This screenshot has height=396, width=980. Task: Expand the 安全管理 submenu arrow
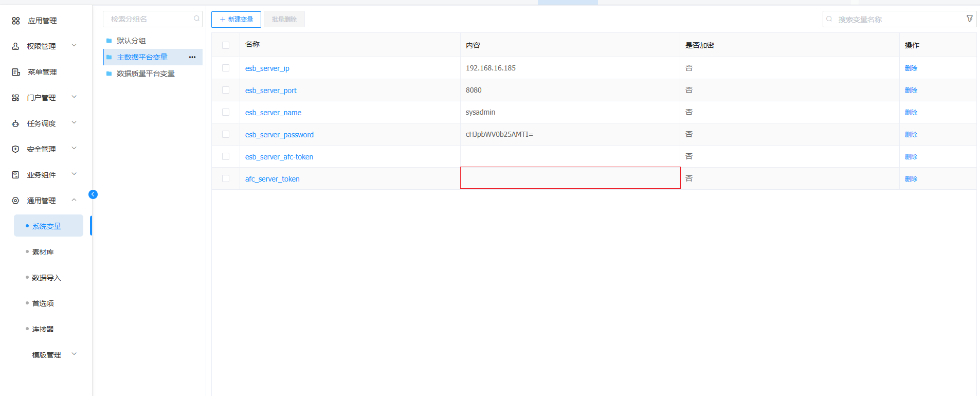pos(74,149)
